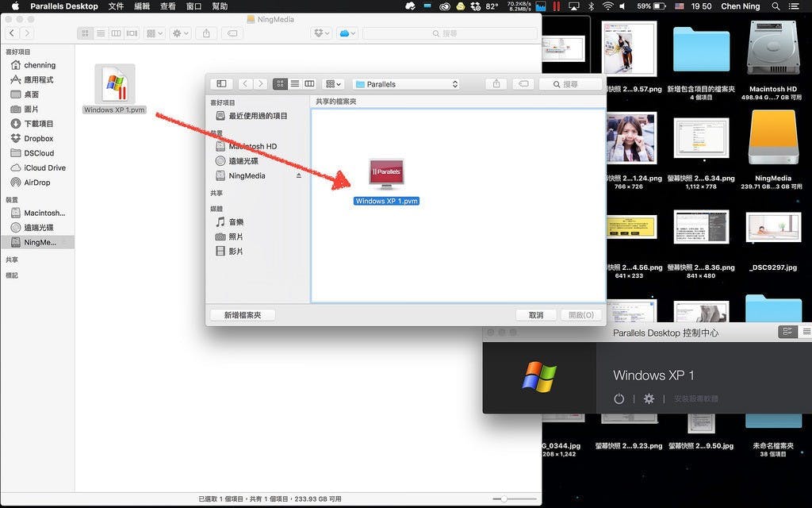Click the 搜尋 field in open dialog
The height and width of the screenshot is (508, 812).
click(x=571, y=83)
